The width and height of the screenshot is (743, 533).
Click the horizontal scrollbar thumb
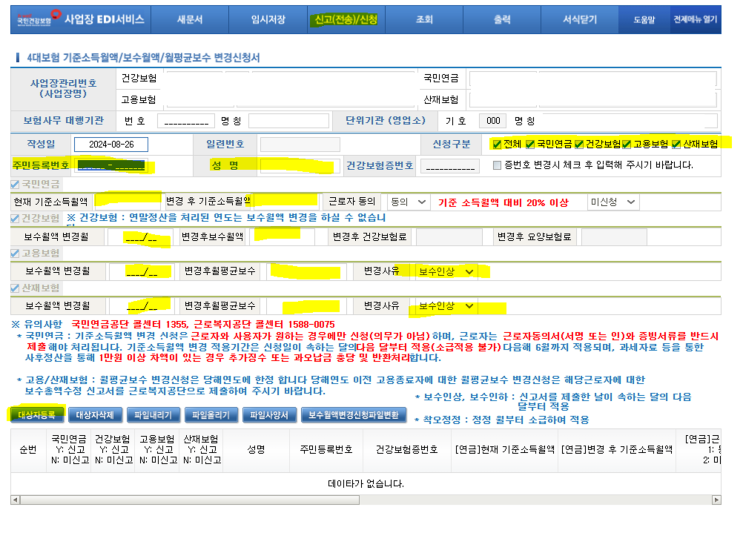[190, 500]
